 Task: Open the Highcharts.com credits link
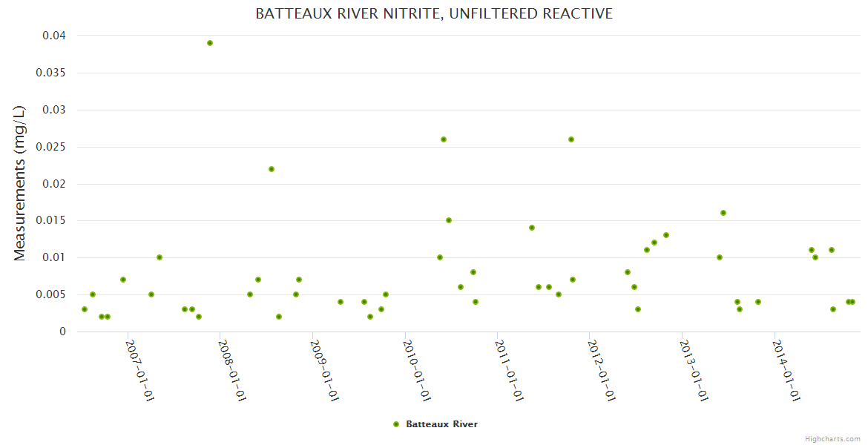click(x=832, y=439)
